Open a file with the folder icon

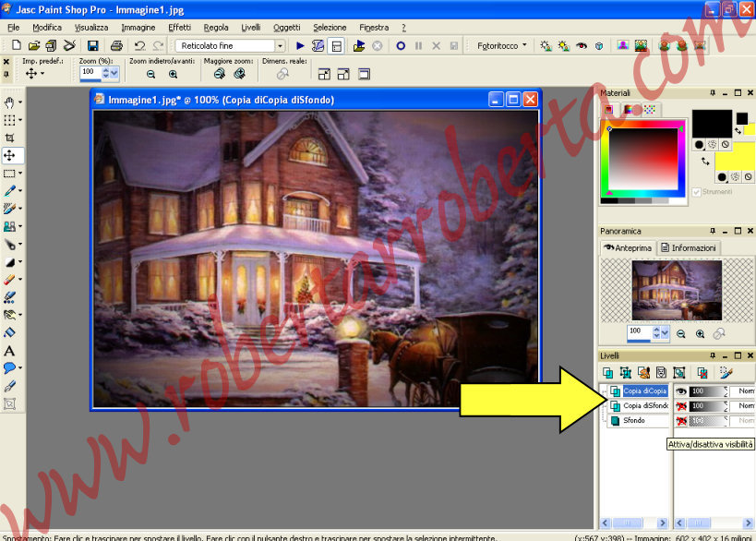34,45
